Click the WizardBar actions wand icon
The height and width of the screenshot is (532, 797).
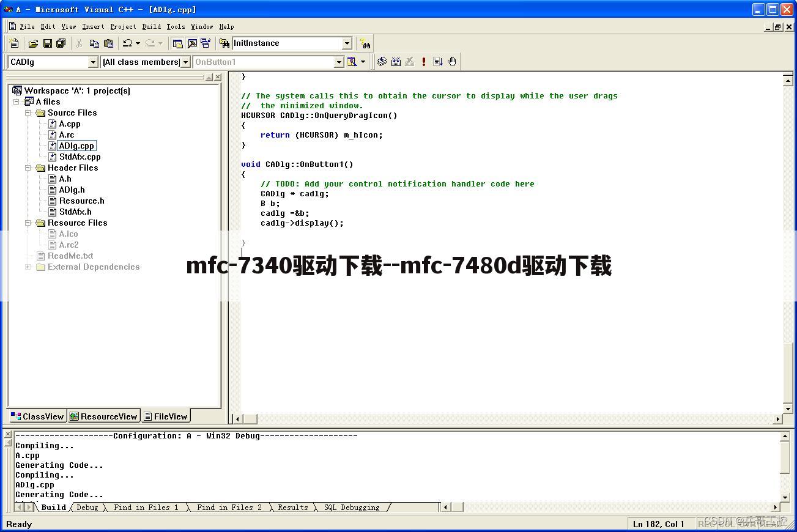pyautogui.click(x=352, y=62)
